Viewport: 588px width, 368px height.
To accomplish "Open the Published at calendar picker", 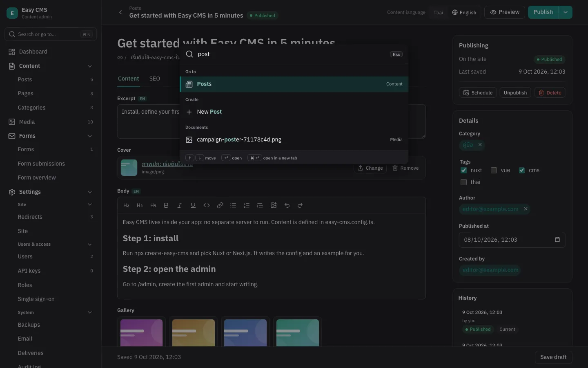I will coord(557,240).
